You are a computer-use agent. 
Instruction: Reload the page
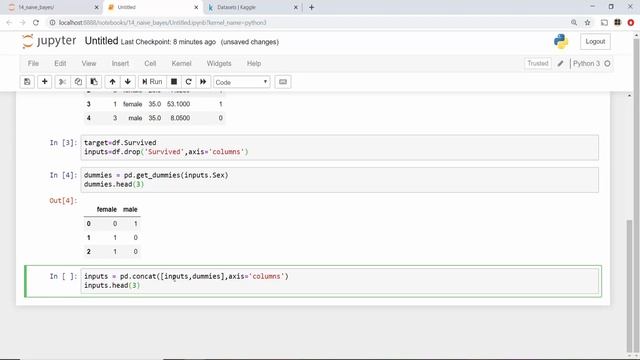point(36,23)
